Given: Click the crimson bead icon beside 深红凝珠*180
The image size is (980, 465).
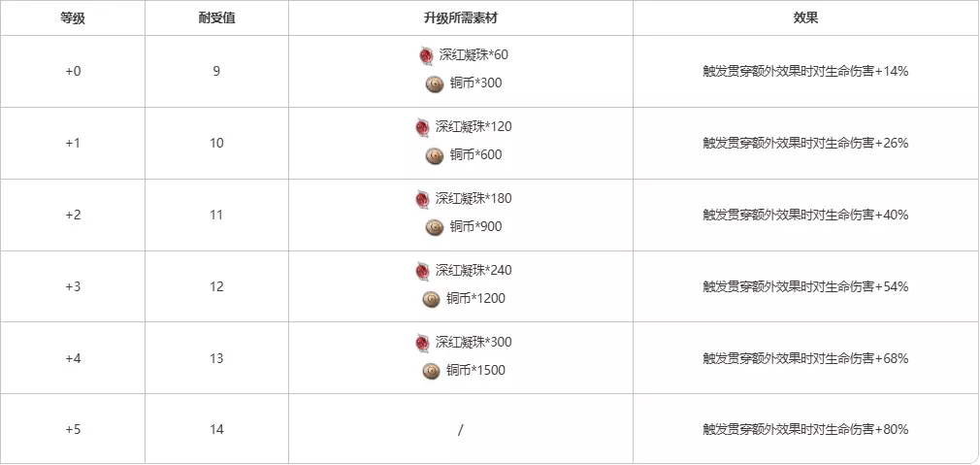Looking at the screenshot, I should [x=422, y=199].
